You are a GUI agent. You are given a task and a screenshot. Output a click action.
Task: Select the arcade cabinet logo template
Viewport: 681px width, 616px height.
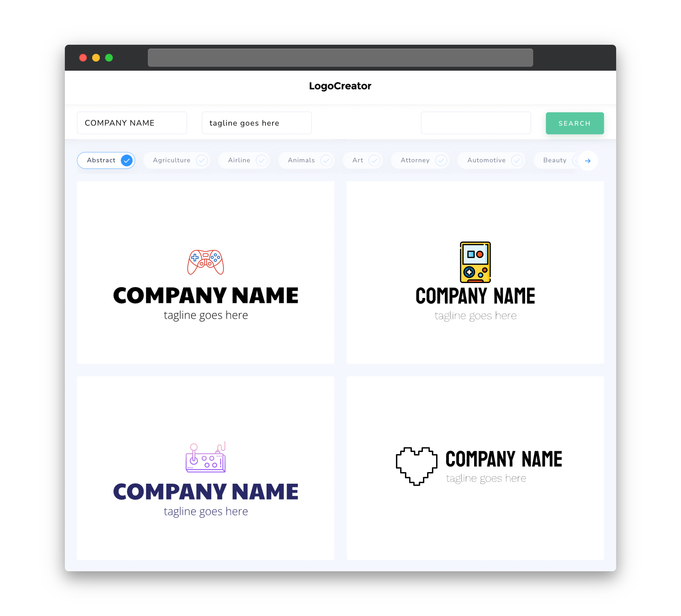pos(206,469)
